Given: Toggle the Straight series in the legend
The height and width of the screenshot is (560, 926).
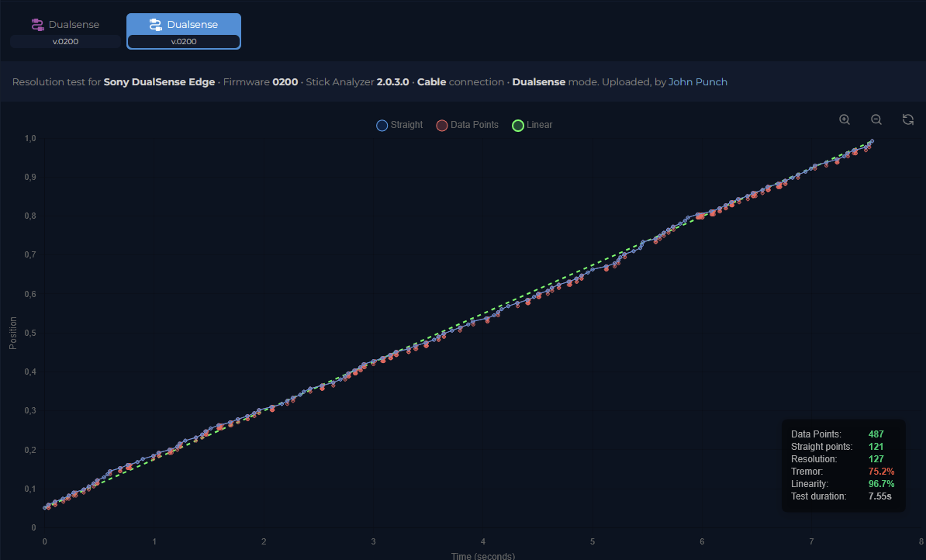Looking at the screenshot, I should 399,125.
